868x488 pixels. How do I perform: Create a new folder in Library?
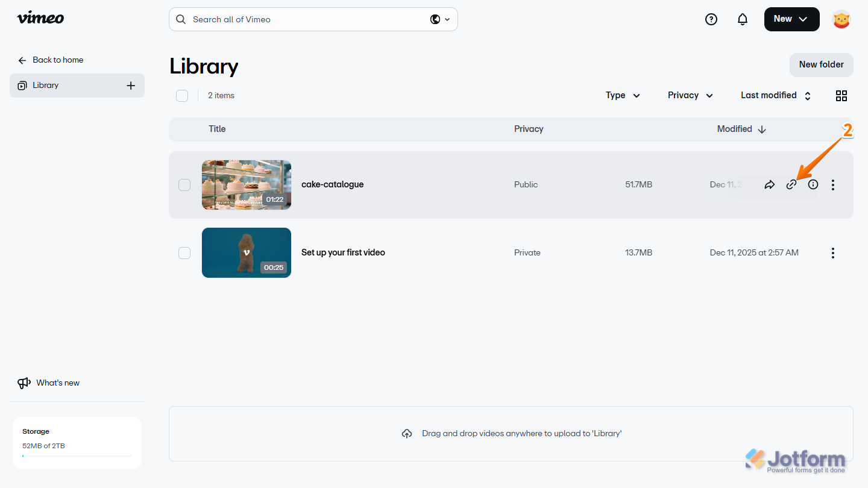(x=821, y=64)
